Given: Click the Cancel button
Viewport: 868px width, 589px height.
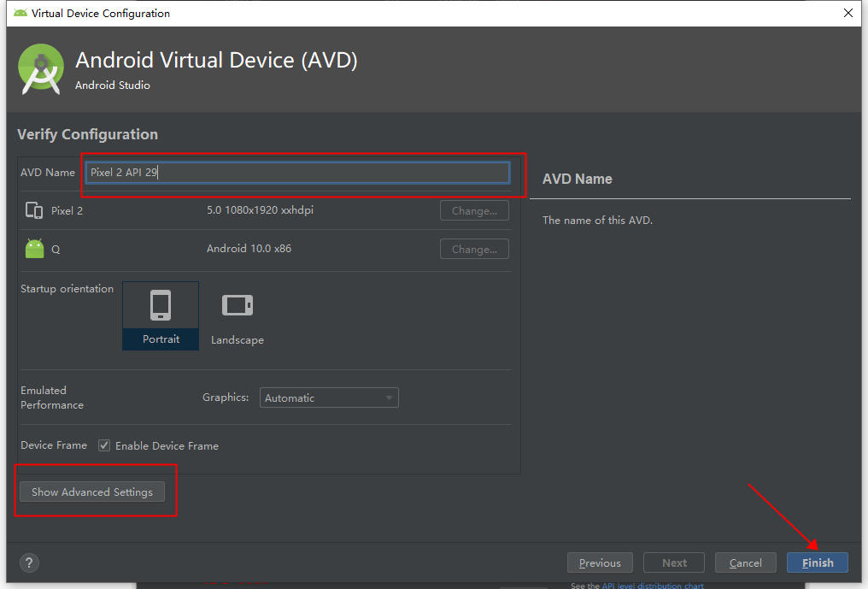Looking at the screenshot, I should (x=745, y=563).
